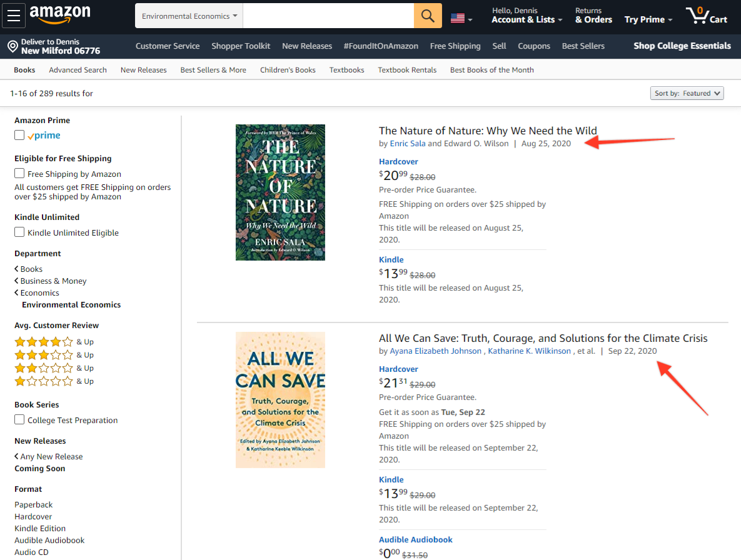The height and width of the screenshot is (560, 741).
Task: Click the delivery location pin icon
Action: point(13,46)
